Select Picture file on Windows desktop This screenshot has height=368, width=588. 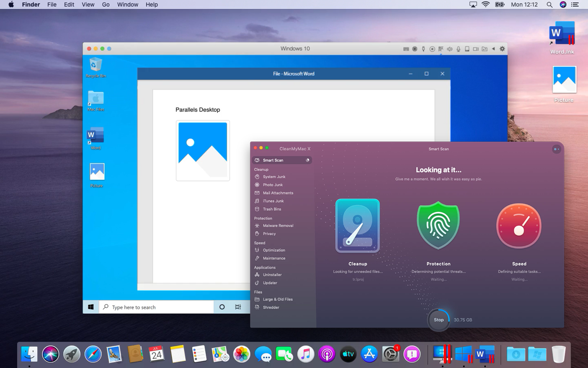[97, 175]
